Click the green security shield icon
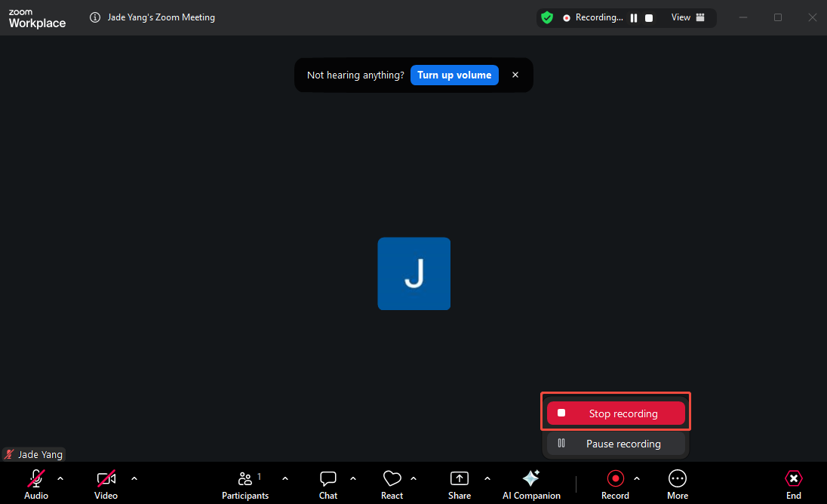The width and height of the screenshot is (827, 504). click(547, 17)
